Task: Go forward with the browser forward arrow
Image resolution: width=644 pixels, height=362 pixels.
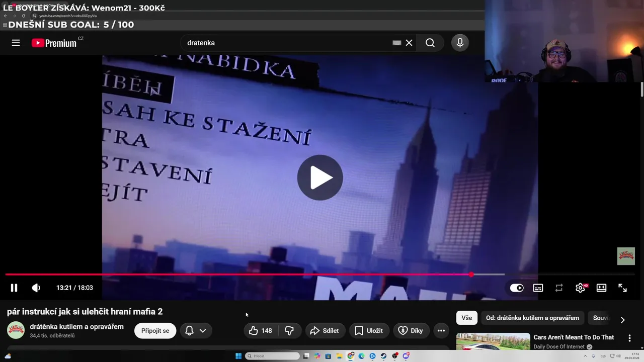Action: click(x=14, y=16)
